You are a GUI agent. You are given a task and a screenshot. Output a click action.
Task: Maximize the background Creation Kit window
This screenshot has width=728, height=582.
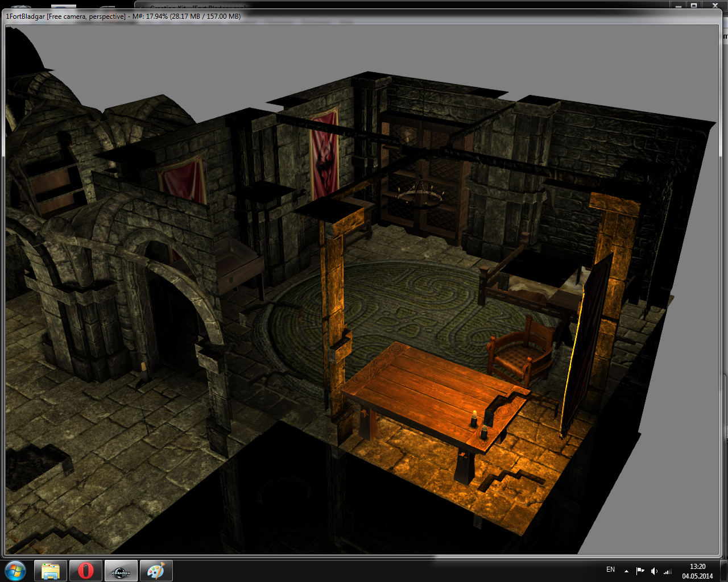click(x=694, y=6)
